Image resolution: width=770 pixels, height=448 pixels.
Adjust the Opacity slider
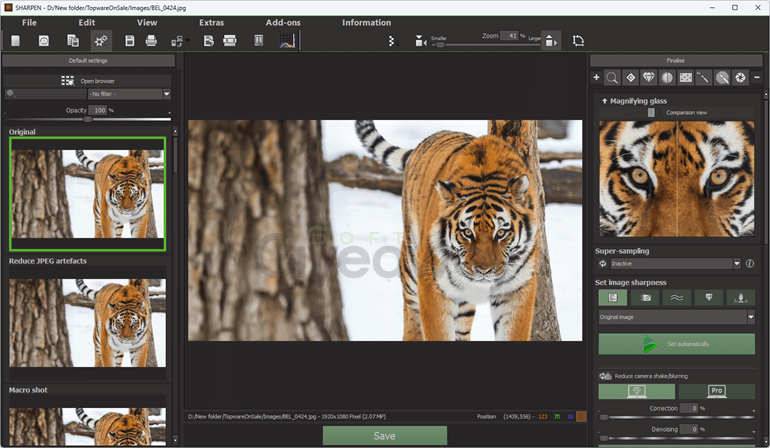tap(88, 119)
